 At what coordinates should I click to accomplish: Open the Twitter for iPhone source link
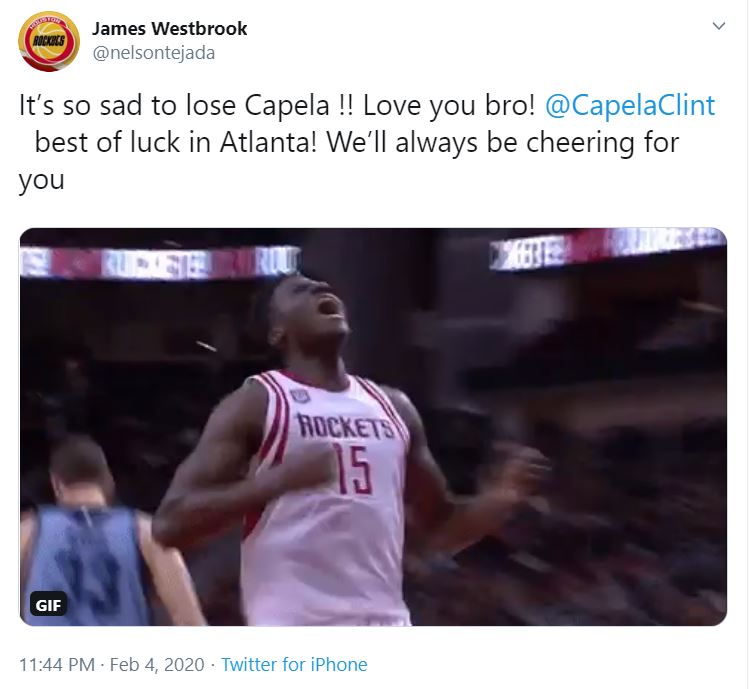tap(294, 665)
